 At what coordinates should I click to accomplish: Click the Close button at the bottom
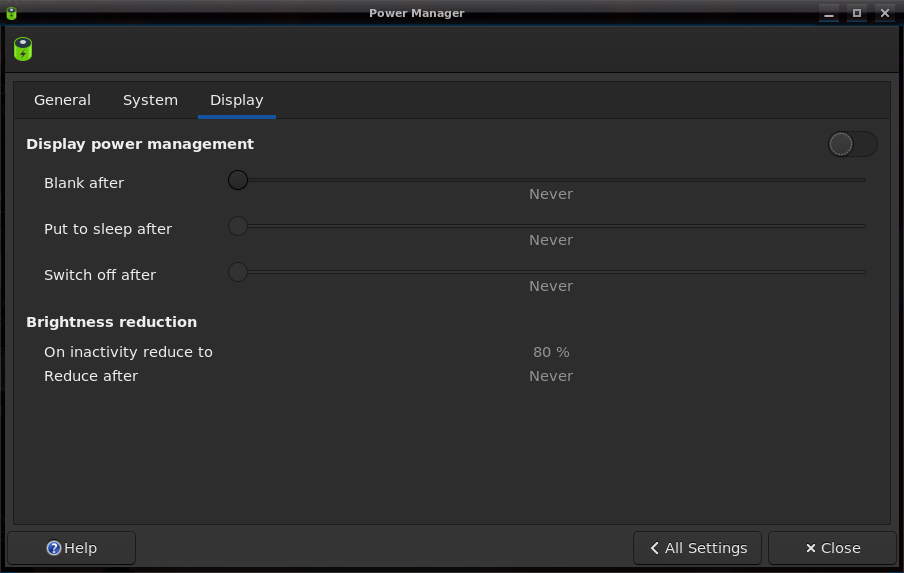[x=832, y=548]
